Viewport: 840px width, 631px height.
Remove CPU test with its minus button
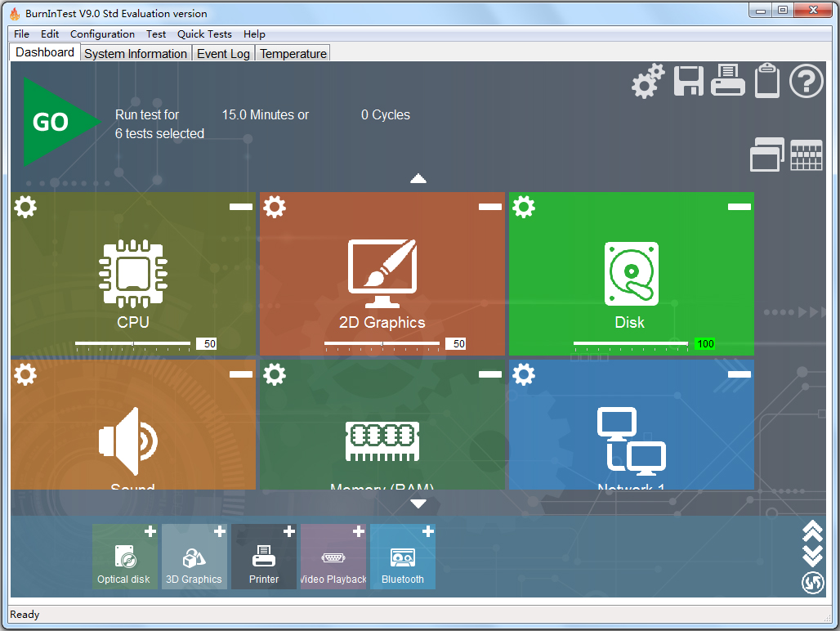tap(241, 207)
